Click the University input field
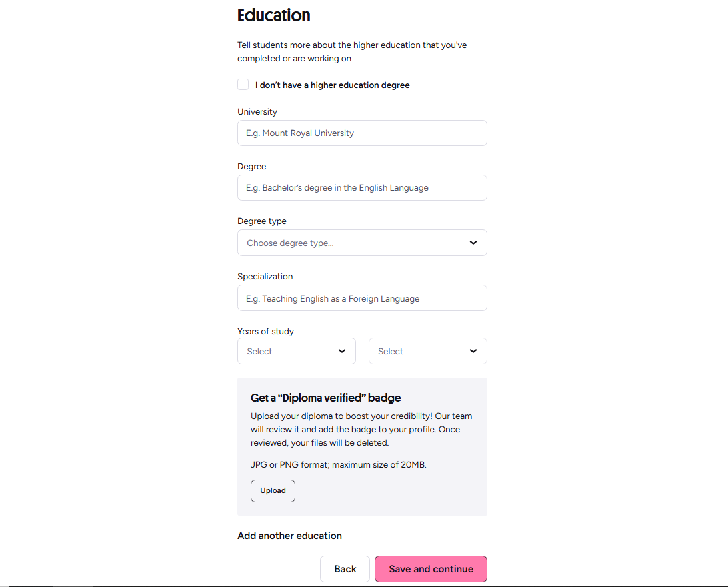 (x=362, y=133)
